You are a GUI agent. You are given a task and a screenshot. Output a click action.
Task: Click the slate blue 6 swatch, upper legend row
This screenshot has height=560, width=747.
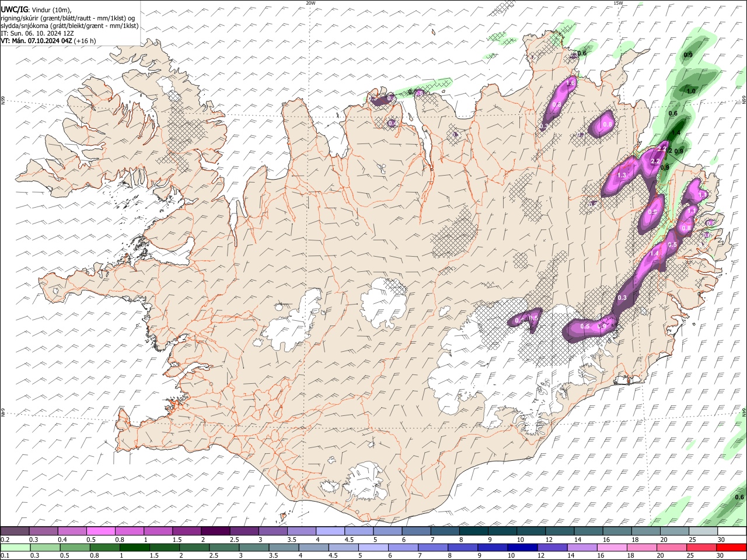pos(416,531)
